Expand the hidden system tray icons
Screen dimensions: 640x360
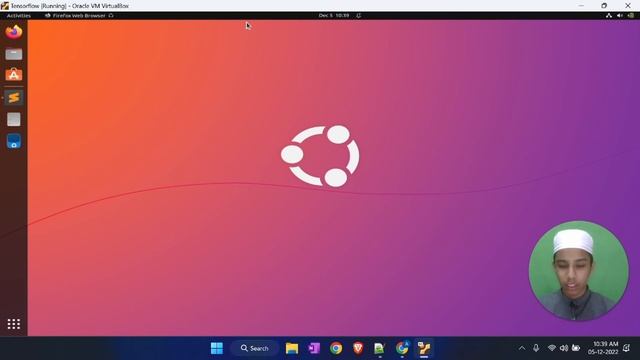coord(522,348)
